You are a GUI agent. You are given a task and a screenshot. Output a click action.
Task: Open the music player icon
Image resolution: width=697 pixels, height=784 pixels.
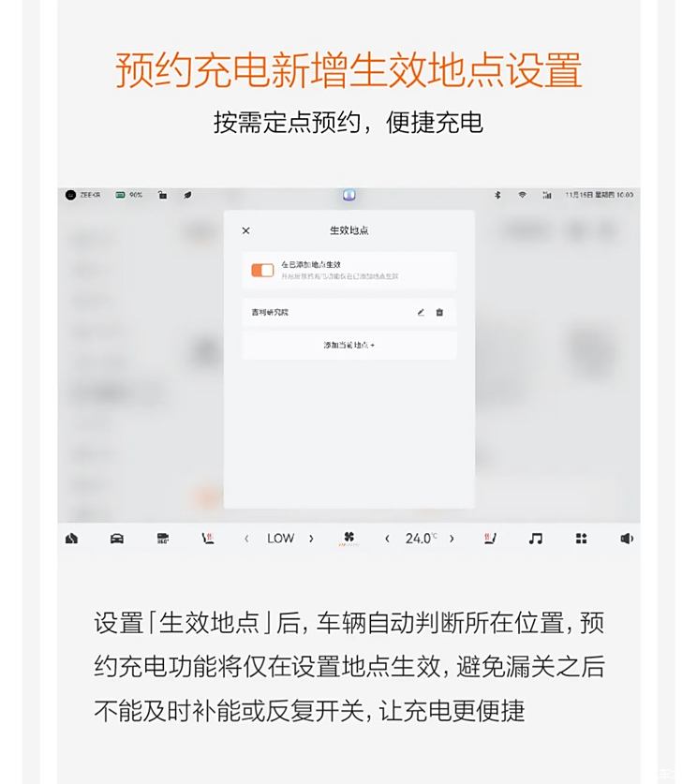pos(536,539)
